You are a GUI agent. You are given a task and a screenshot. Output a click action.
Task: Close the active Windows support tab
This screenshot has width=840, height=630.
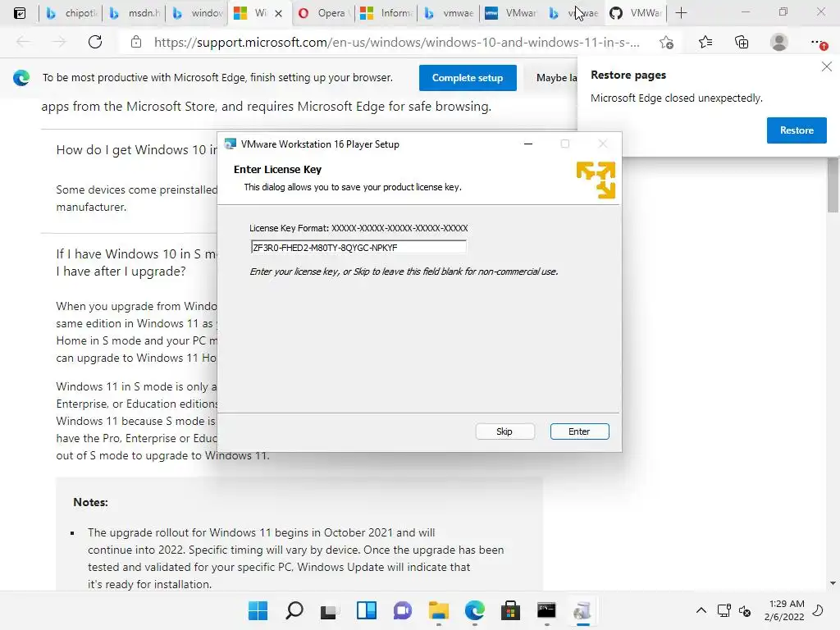pyautogui.click(x=279, y=13)
